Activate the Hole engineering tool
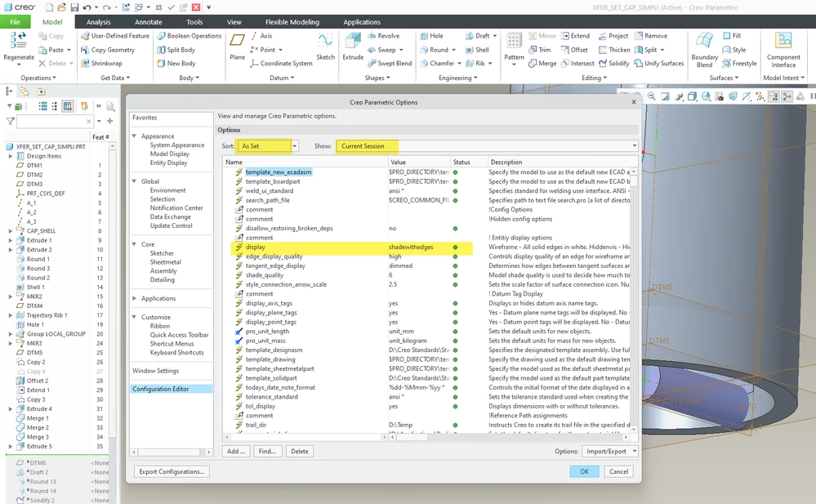Viewport: 816px width, 504px height. click(432, 36)
